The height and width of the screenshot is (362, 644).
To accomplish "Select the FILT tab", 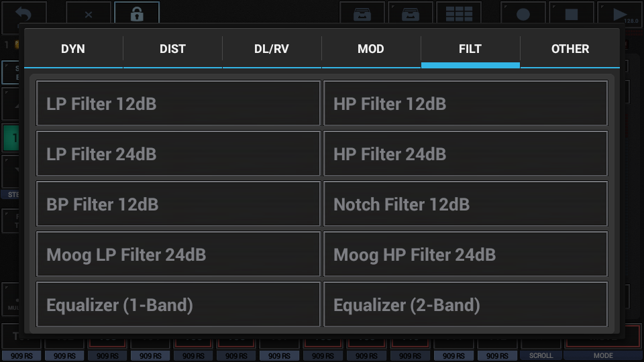I will 470,49.
